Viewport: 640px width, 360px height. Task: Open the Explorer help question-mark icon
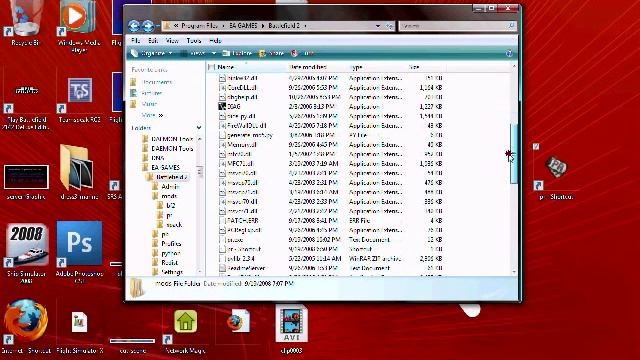pos(509,53)
